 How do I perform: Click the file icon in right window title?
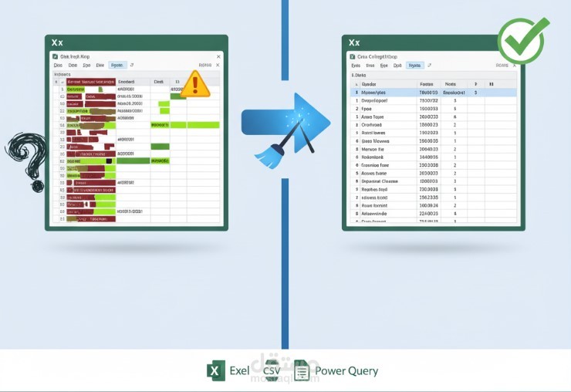tap(352, 56)
